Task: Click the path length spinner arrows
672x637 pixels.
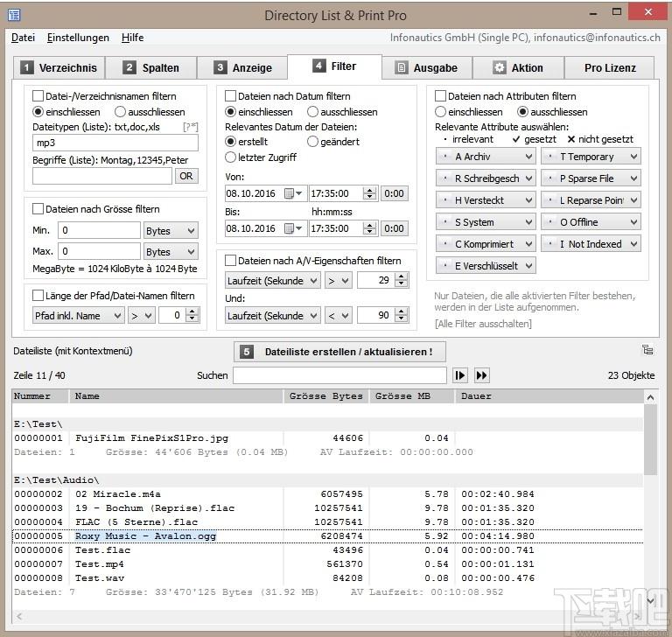Action: click(192, 316)
